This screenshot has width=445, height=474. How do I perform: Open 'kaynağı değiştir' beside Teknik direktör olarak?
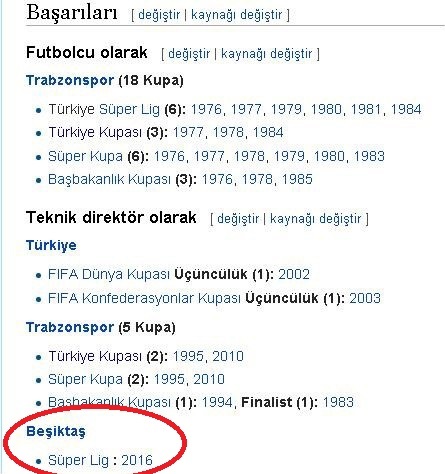(x=316, y=219)
